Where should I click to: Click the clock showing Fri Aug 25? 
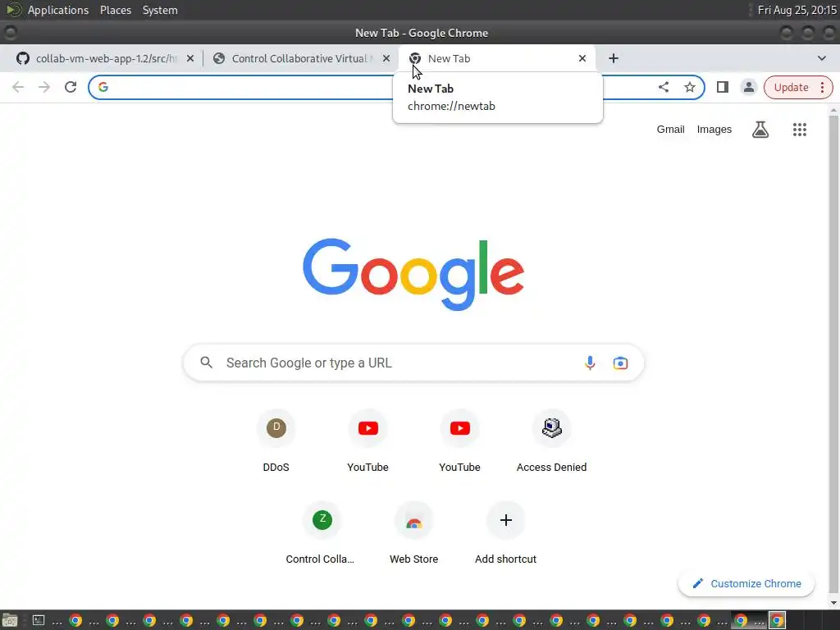797,10
